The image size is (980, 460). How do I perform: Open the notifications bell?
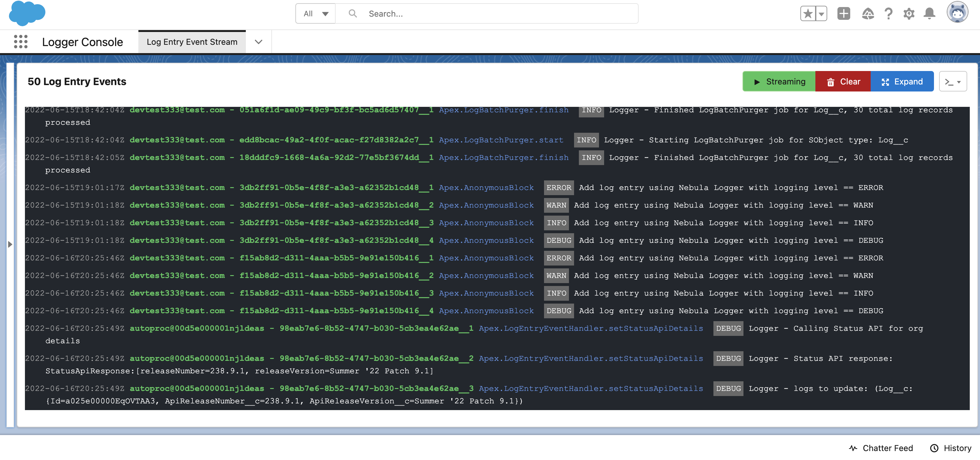point(929,14)
